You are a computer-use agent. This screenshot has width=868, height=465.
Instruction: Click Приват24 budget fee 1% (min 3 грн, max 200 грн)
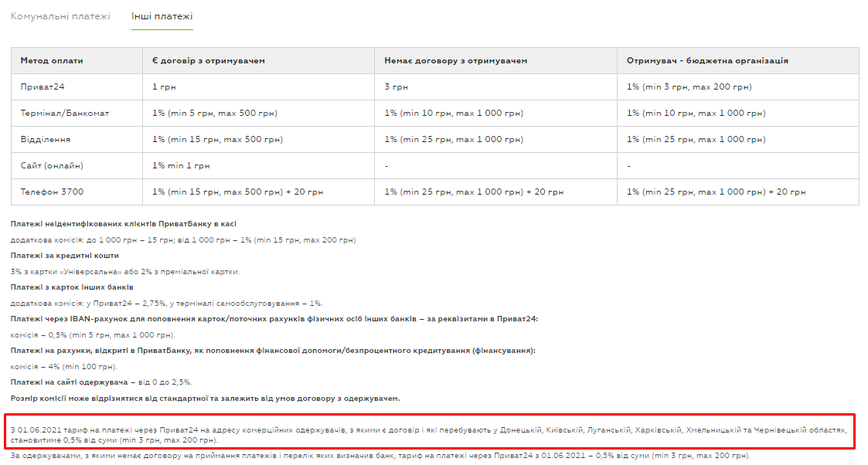[689, 87]
